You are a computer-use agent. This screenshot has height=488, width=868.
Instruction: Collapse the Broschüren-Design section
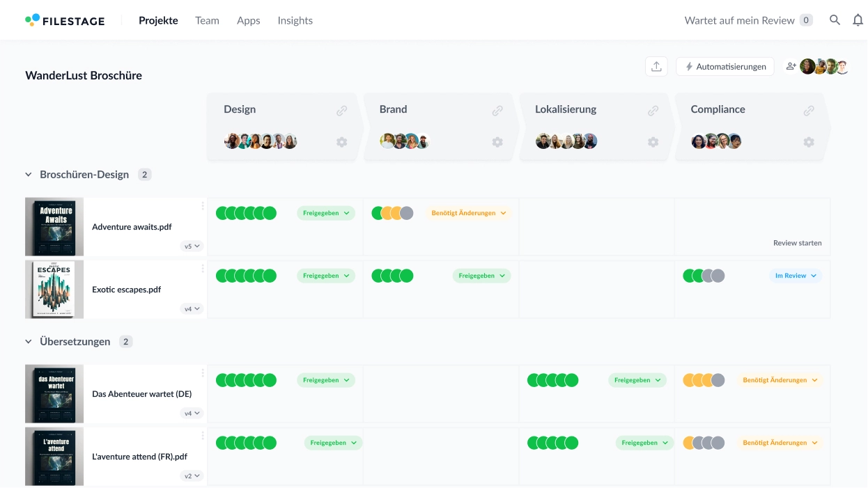tap(27, 174)
